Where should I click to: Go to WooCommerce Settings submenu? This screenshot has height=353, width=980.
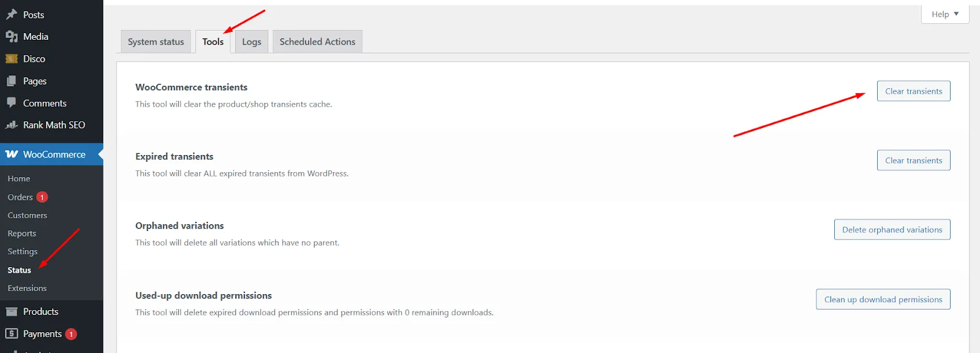pos(23,252)
